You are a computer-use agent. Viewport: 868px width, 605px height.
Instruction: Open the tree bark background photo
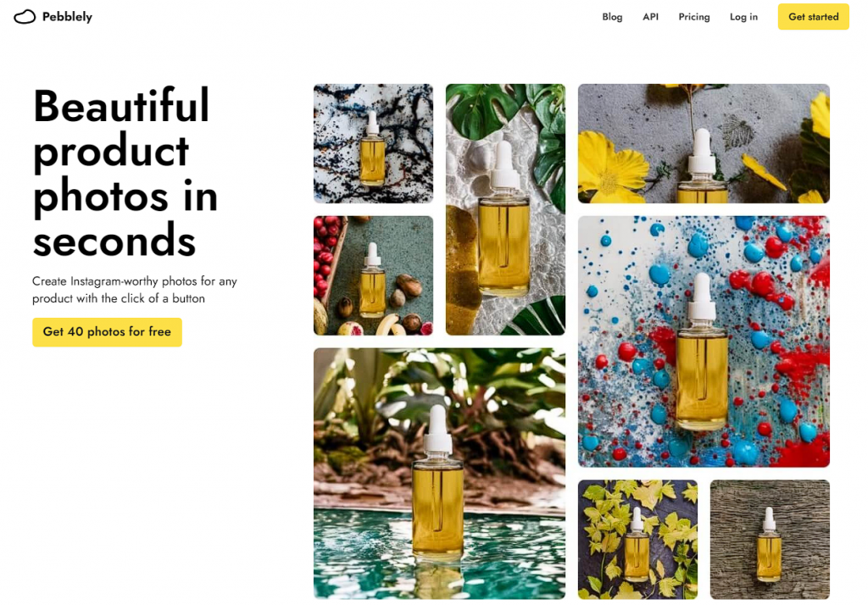tap(770, 540)
